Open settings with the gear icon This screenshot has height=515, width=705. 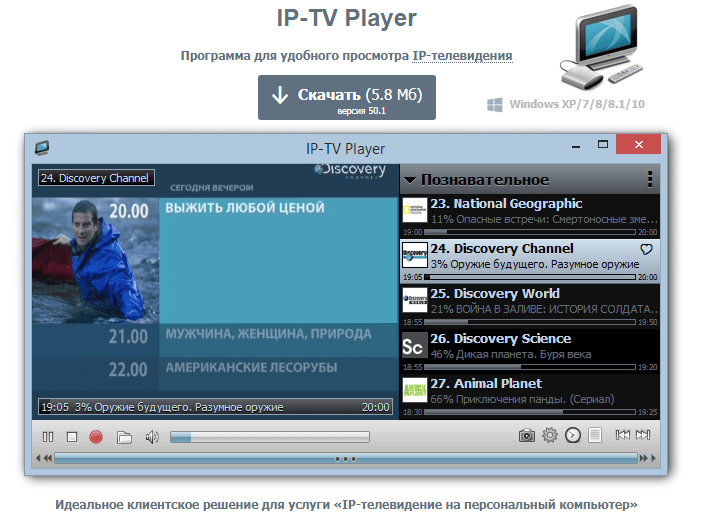coord(549,435)
